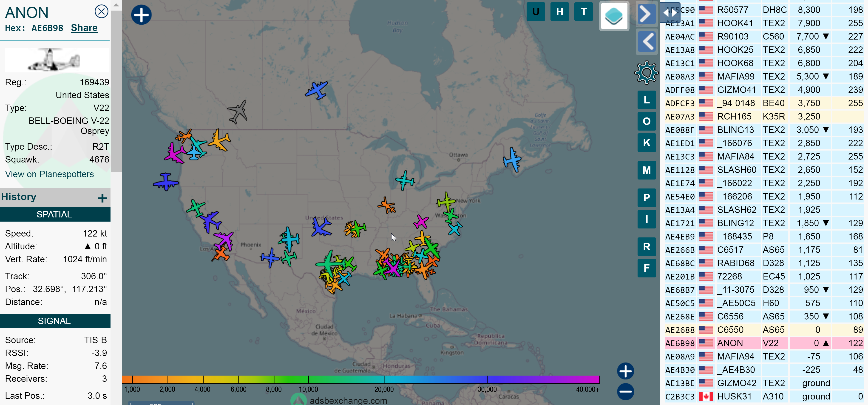Click the 10,000 ft mark on altitude color bar

click(308, 380)
